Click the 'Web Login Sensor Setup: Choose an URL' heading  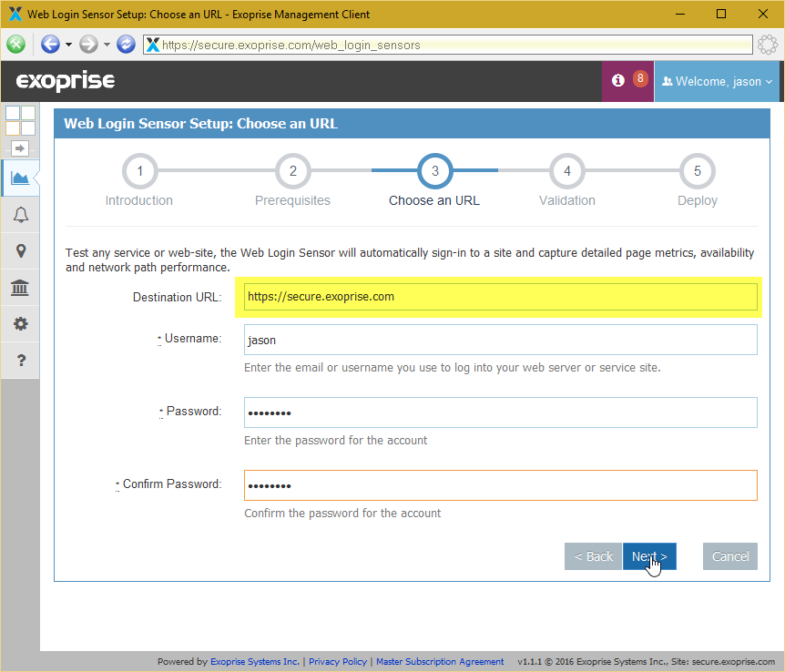tap(200, 124)
